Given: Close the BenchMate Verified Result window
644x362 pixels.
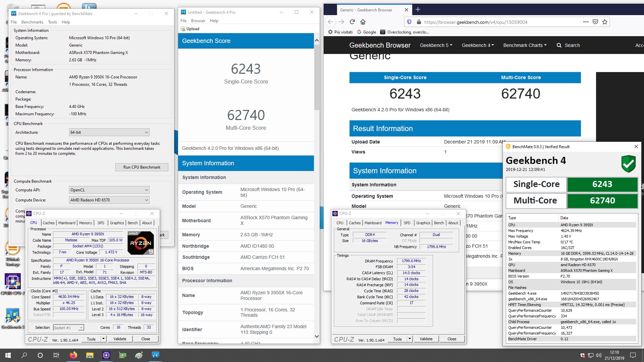Looking at the screenshot, I should coord(636,146).
